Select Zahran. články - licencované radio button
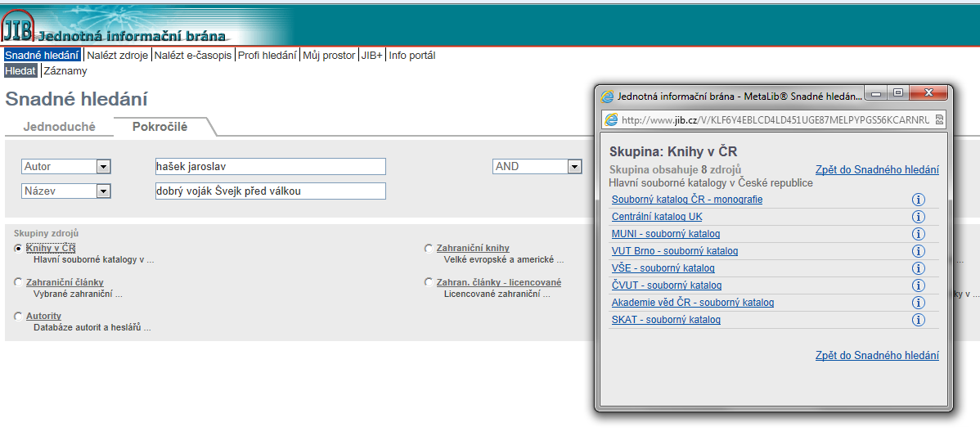980x445 pixels. point(428,282)
